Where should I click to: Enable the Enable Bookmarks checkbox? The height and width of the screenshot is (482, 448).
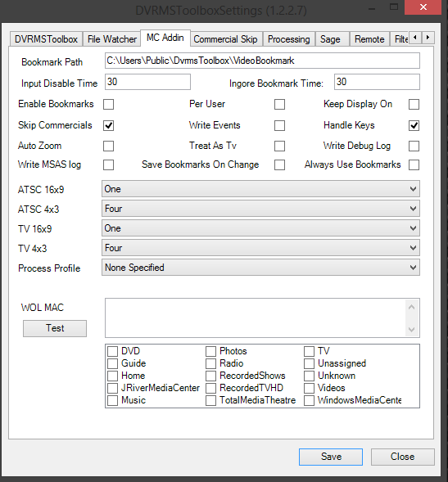pyautogui.click(x=108, y=104)
